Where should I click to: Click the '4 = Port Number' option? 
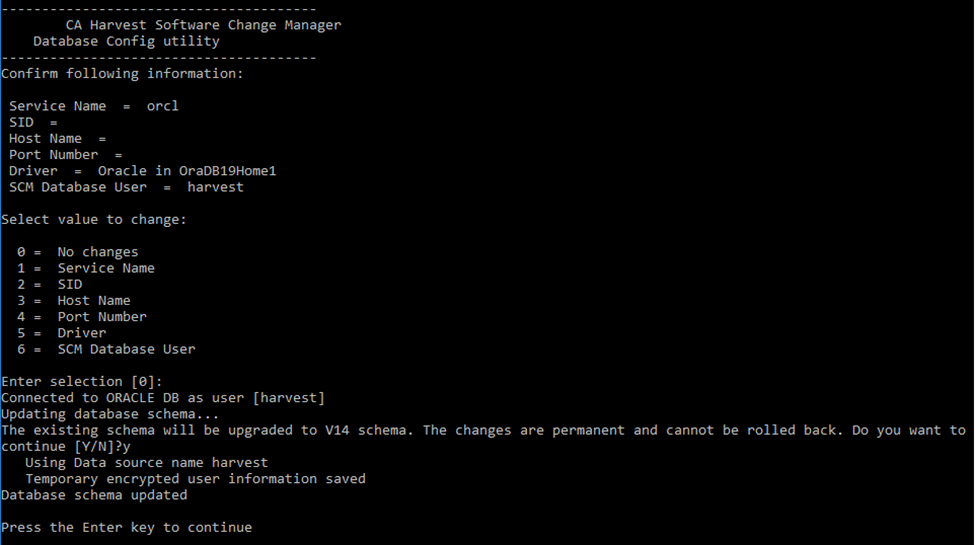pyautogui.click(x=82, y=317)
